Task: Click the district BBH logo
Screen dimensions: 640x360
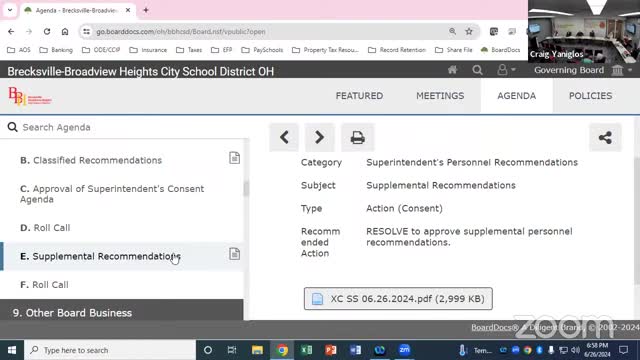Action: point(30,96)
